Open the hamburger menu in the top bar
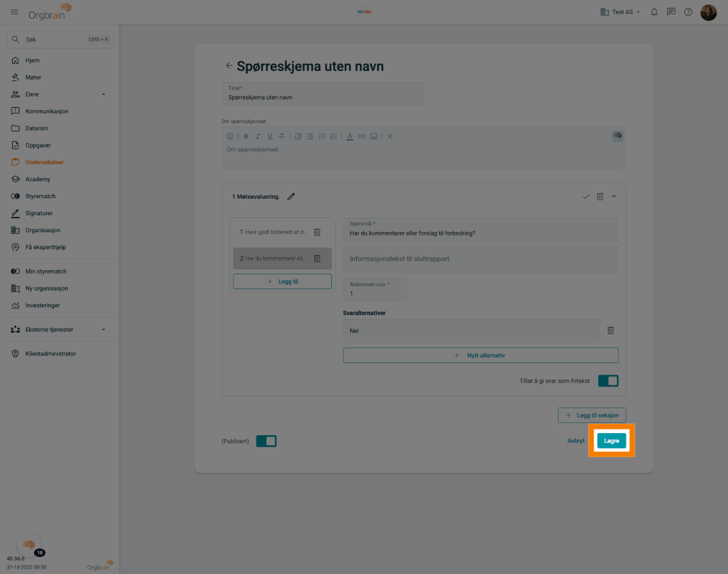Screen dimensions: 728x574 coord(14,12)
